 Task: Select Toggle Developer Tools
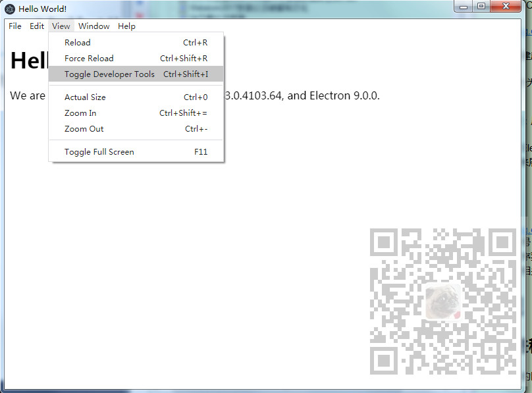[x=109, y=74]
